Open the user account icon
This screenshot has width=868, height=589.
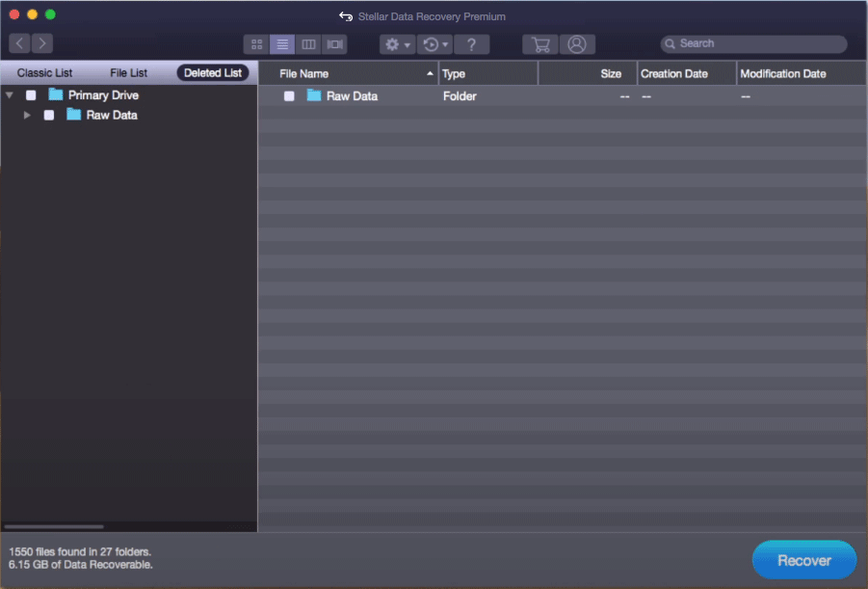click(x=577, y=44)
